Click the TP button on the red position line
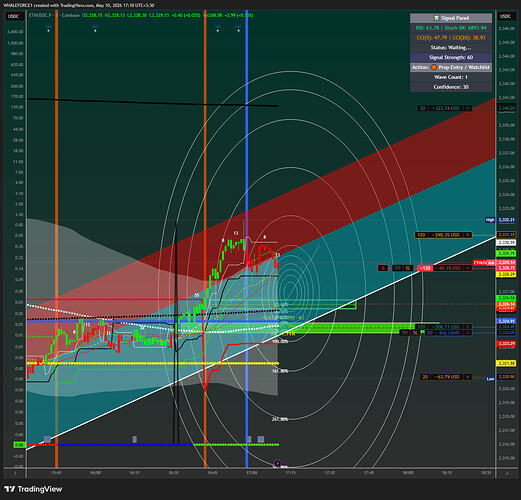The height and width of the screenshot is (500, 521). point(398,268)
